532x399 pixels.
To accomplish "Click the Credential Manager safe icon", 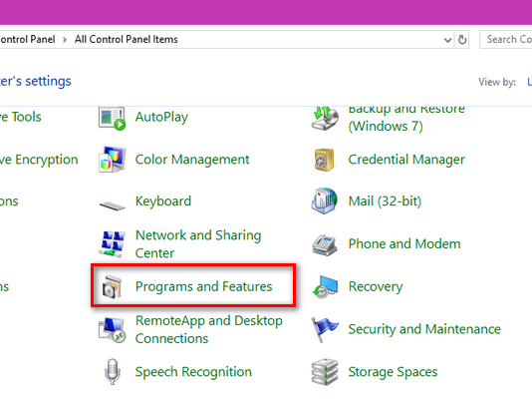I will coord(324,160).
